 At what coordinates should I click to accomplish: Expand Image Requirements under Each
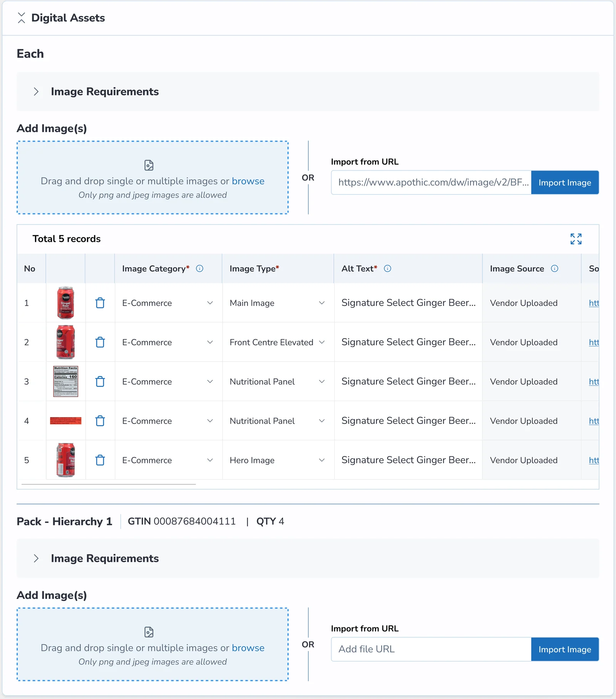[x=36, y=92]
